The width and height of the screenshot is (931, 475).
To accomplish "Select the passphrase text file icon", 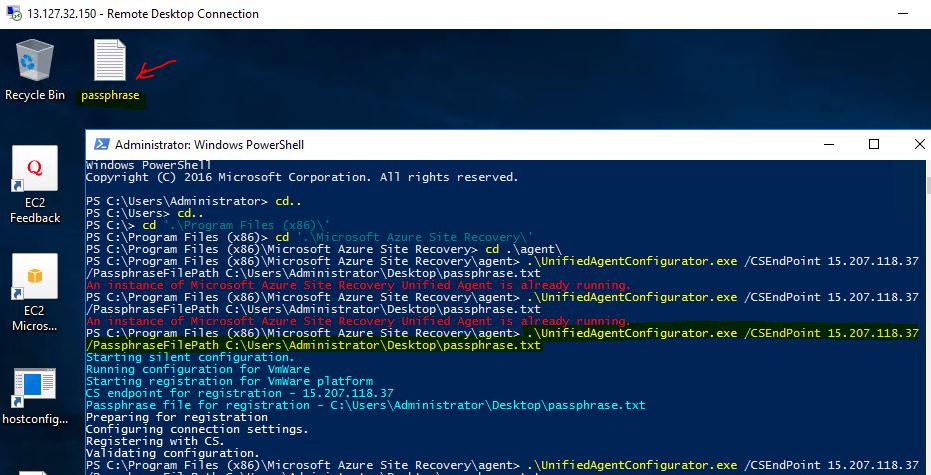I will coord(110,62).
